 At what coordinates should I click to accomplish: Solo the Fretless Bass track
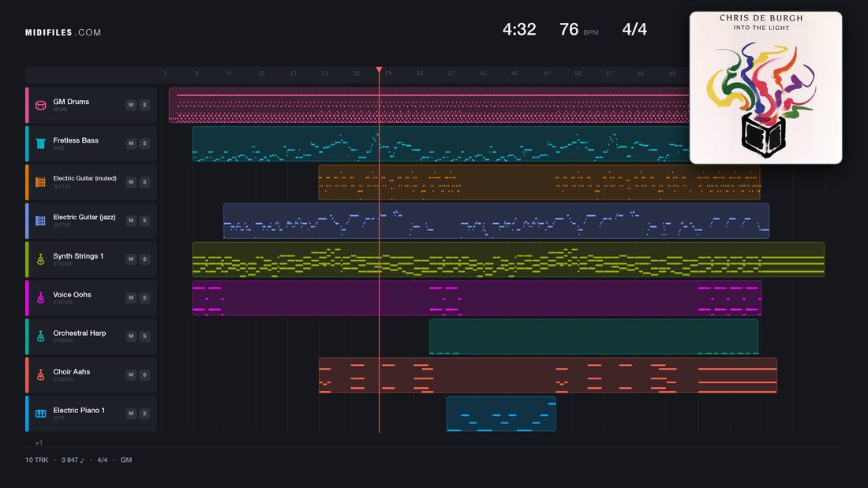144,143
